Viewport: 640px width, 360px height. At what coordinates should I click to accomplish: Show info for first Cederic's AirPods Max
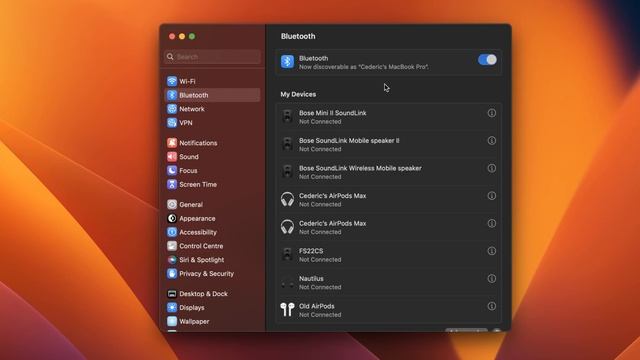coord(492,196)
